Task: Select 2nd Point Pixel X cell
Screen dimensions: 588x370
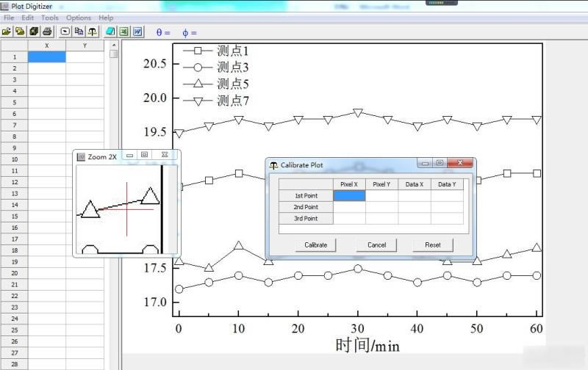Action: tap(349, 207)
